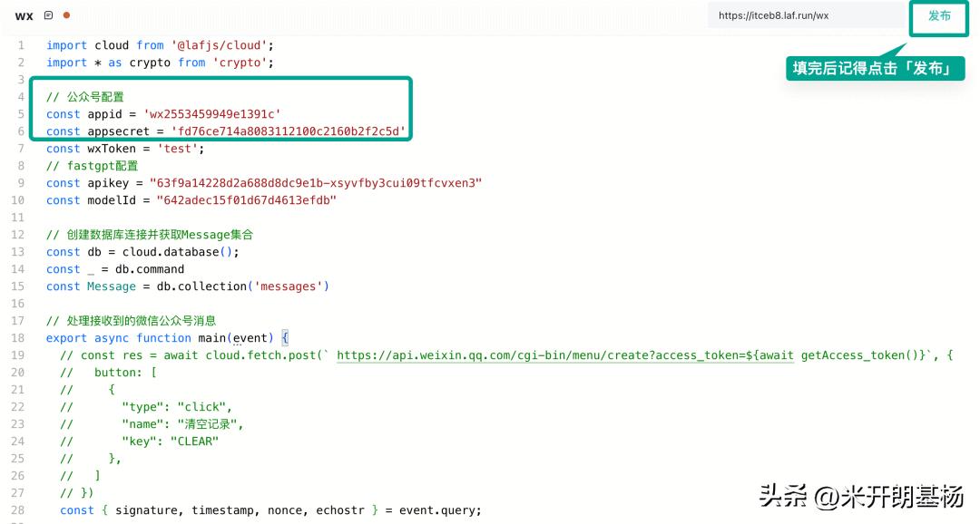Click cloud.database() on line 13

[x=177, y=252]
